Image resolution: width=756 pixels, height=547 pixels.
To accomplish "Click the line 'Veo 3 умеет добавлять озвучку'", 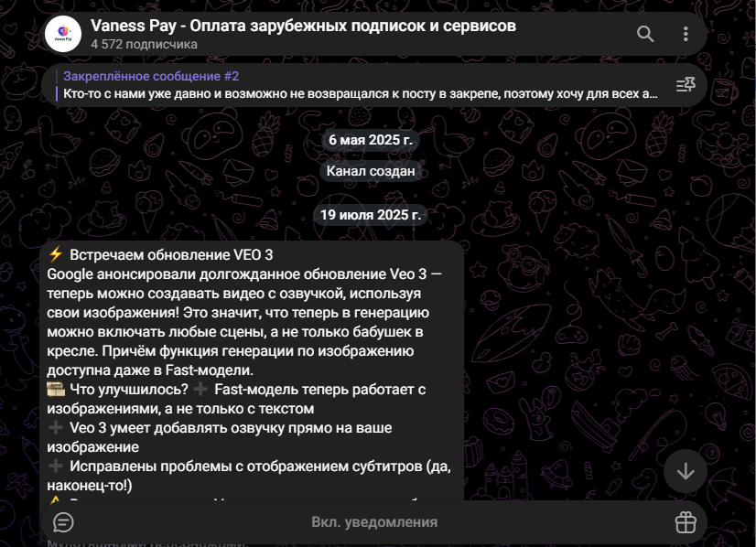I will click(x=231, y=428).
